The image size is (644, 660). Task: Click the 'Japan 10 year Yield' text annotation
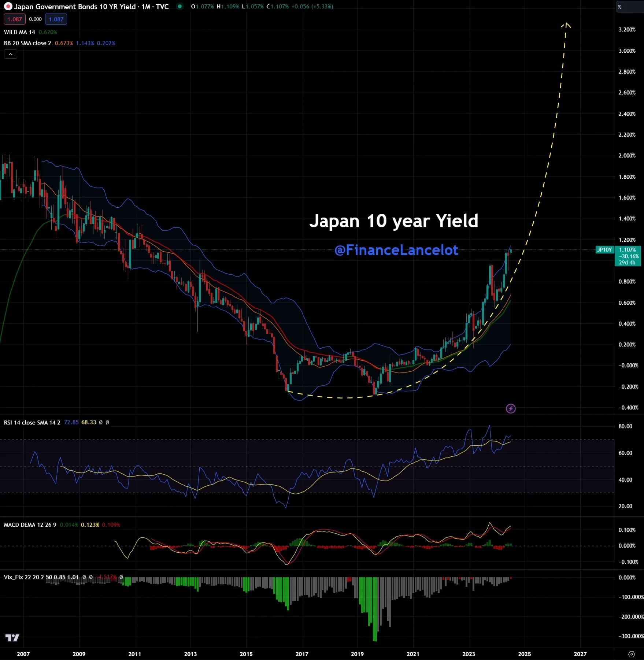(x=394, y=221)
